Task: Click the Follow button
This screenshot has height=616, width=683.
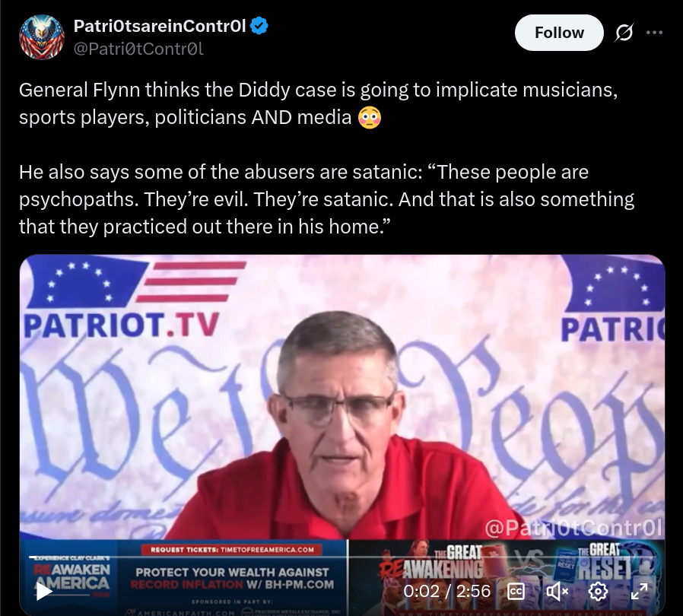Action: (x=559, y=33)
